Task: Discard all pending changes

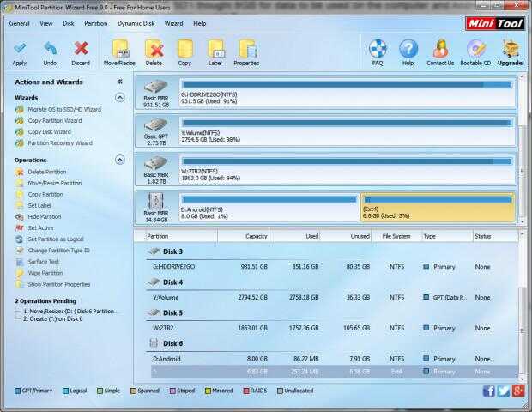Action: coord(81,53)
